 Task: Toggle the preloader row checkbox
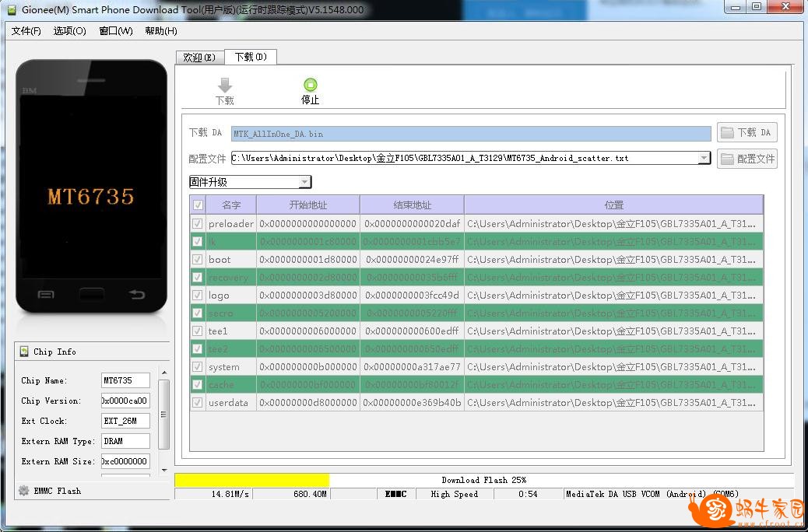(198, 223)
